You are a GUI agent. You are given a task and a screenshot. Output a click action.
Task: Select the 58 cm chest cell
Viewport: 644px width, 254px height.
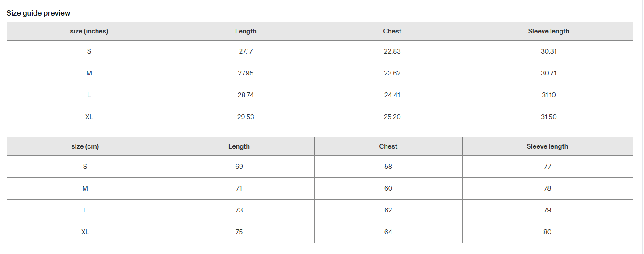(388, 167)
